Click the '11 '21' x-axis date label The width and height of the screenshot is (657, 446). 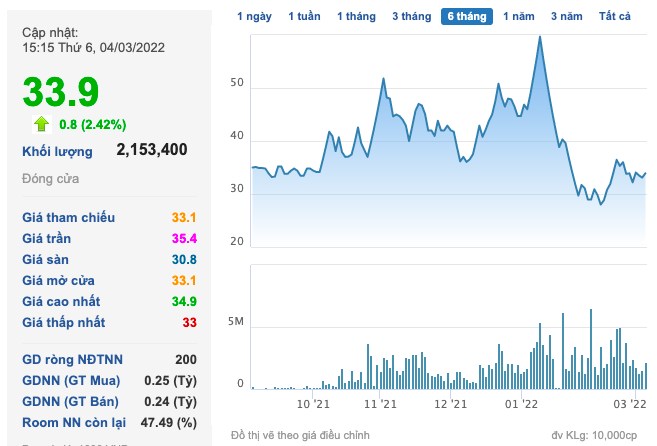tap(381, 404)
